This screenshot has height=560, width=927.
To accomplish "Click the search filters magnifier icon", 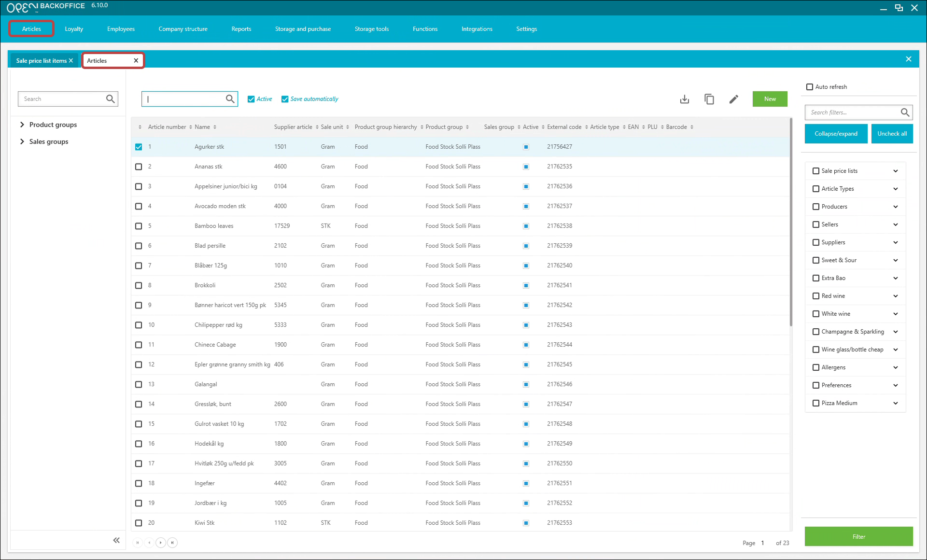I will pyautogui.click(x=905, y=112).
